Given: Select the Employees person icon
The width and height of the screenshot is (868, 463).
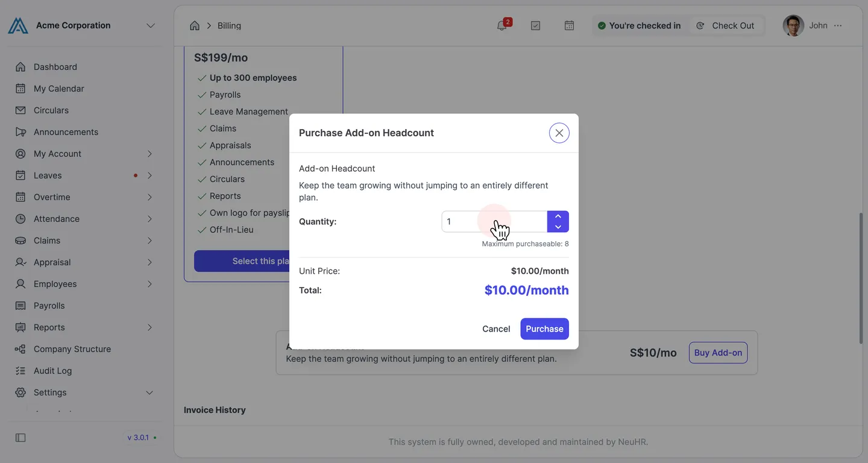Looking at the screenshot, I should 20,284.
